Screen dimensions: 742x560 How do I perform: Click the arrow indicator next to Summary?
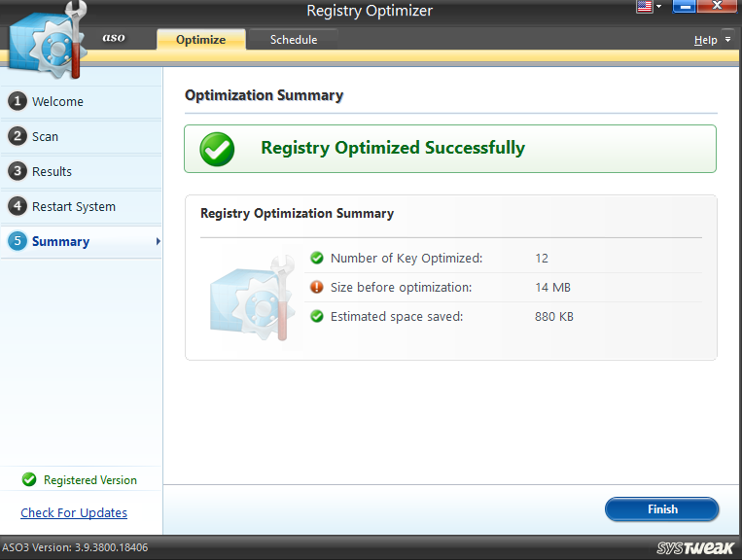(159, 241)
